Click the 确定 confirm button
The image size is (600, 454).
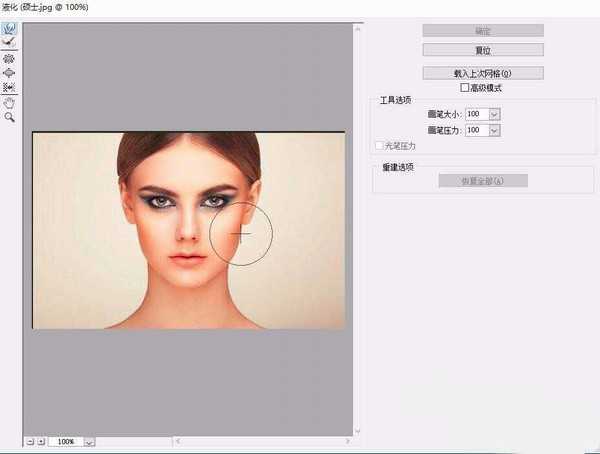[x=483, y=30]
